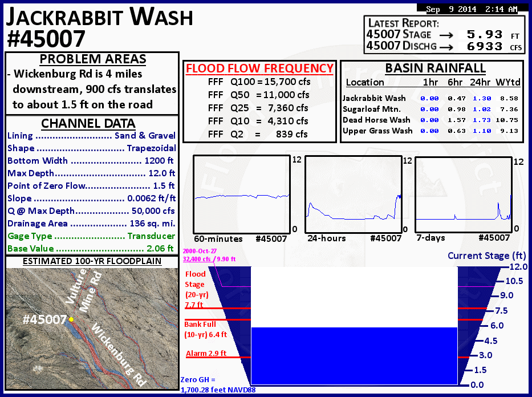Click the 12.0 mark on stage scale

coord(518,267)
